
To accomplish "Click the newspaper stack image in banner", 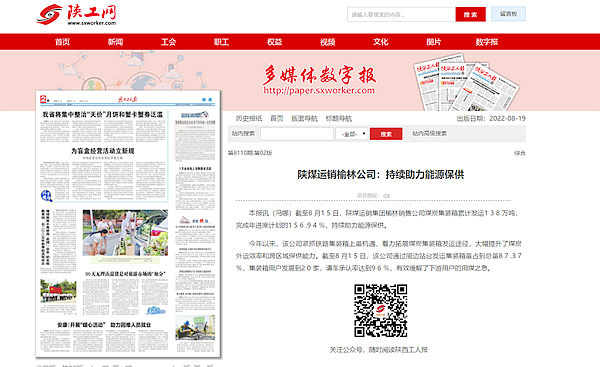I will coord(466,82).
